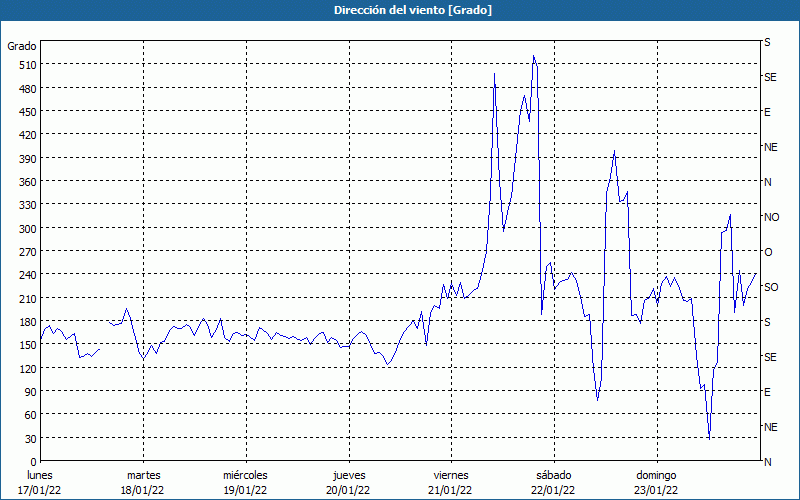This screenshot has height=500, width=800.
Task: Click the 'viernes' day label
Action: (x=451, y=475)
